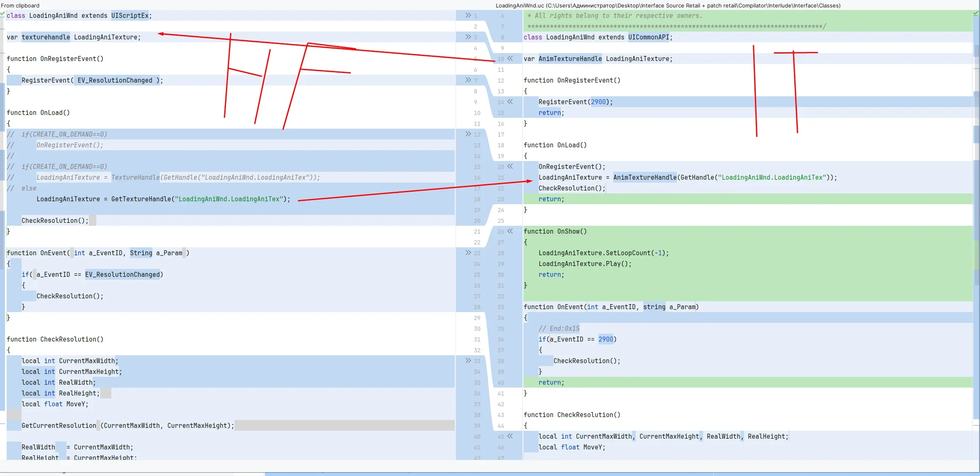Apply right change arrow at line 45
Screen dimensions: 980x476
coord(510,436)
